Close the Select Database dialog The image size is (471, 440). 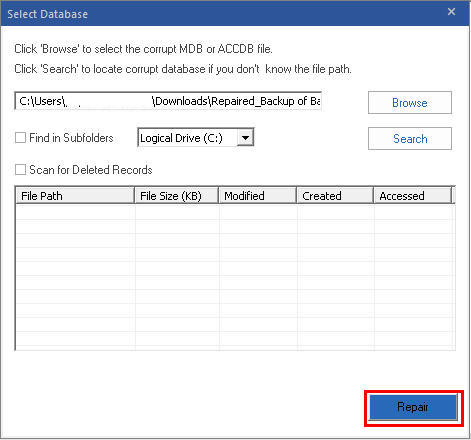click(x=451, y=12)
